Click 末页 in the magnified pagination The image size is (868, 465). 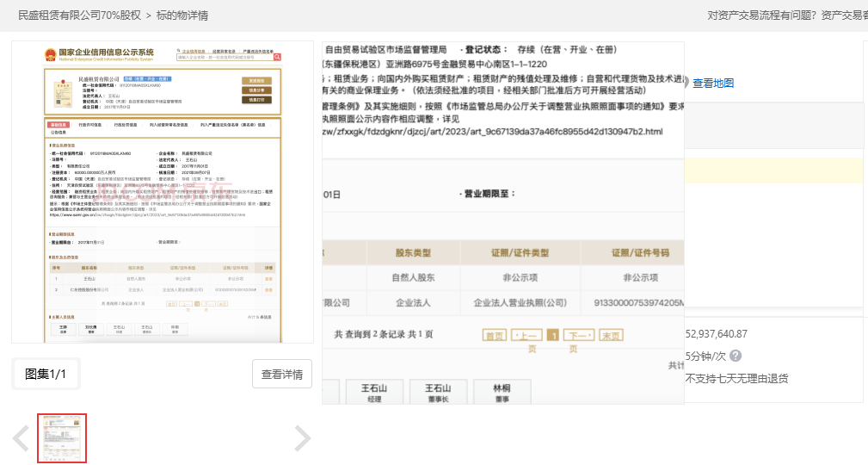click(611, 335)
